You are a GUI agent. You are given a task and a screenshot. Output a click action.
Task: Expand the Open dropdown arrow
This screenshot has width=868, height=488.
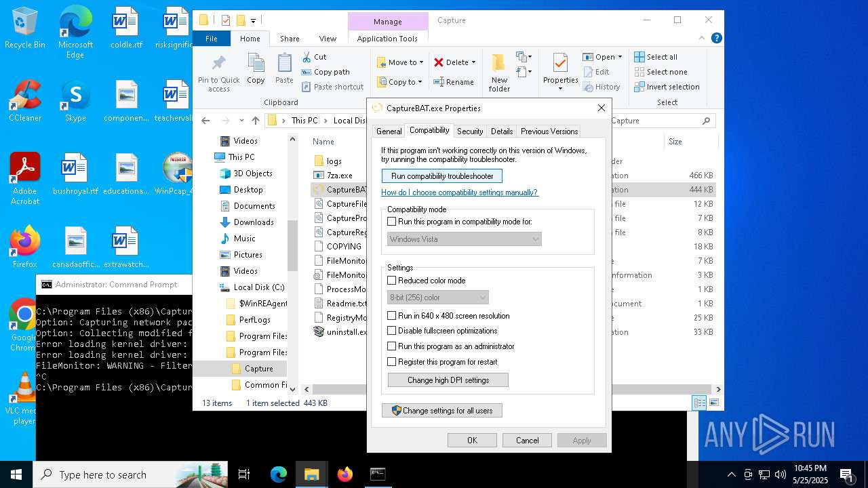coord(620,57)
